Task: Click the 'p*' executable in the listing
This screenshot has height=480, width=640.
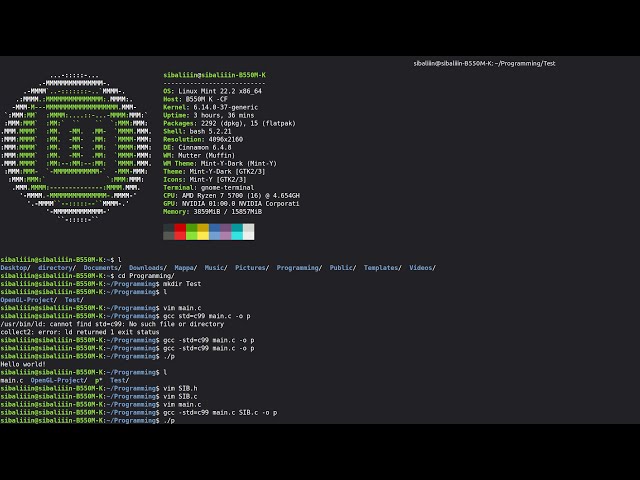Action: 99,380
